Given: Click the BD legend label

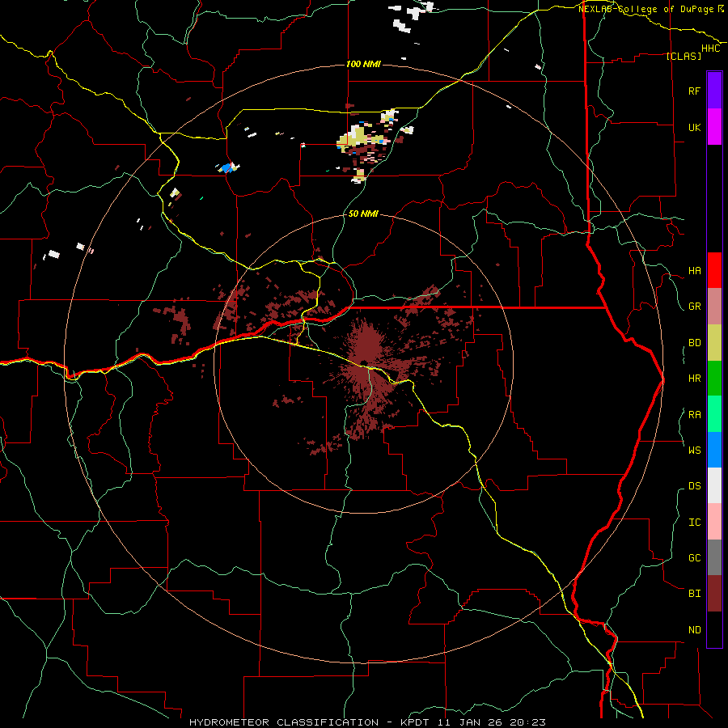Looking at the screenshot, I should 694,343.
